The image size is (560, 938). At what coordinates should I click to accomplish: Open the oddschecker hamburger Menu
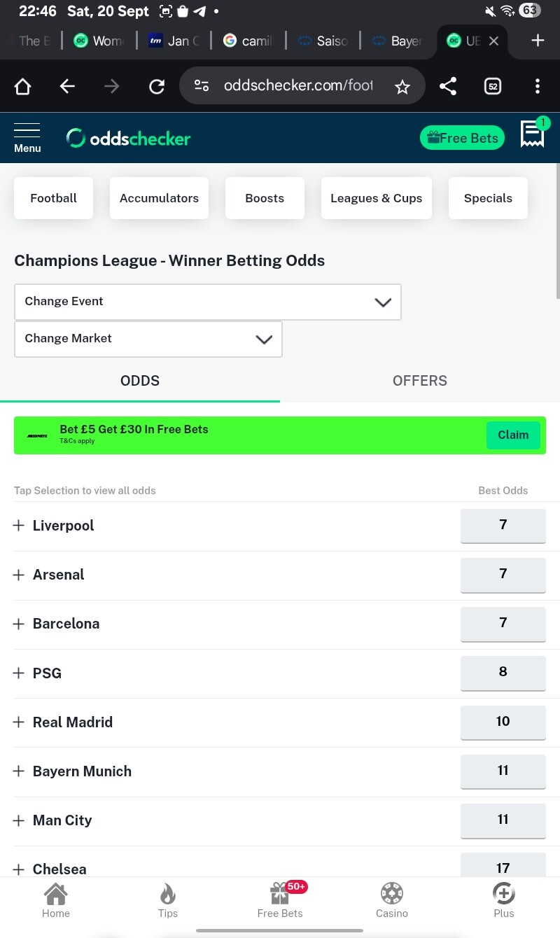(x=27, y=138)
